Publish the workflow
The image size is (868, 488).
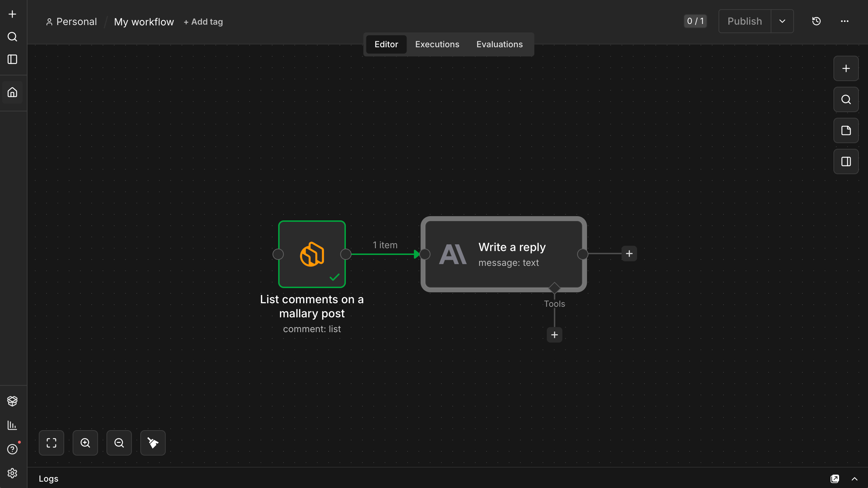coord(745,21)
